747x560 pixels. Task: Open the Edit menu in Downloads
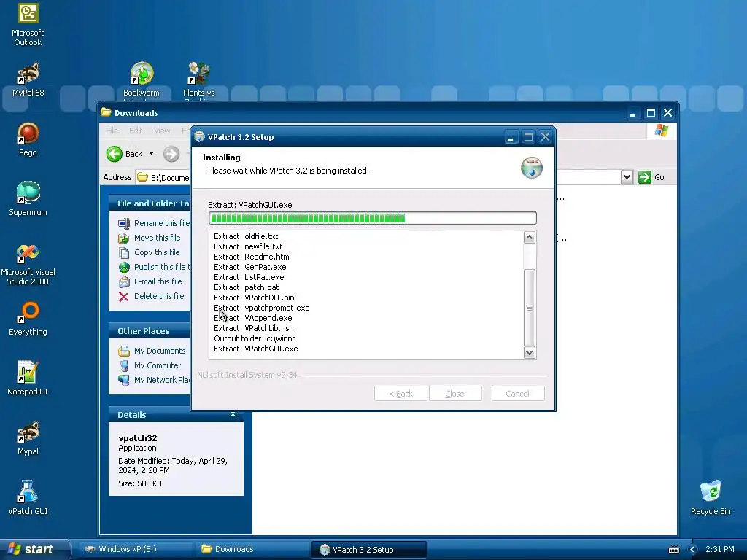pos(136,131)
